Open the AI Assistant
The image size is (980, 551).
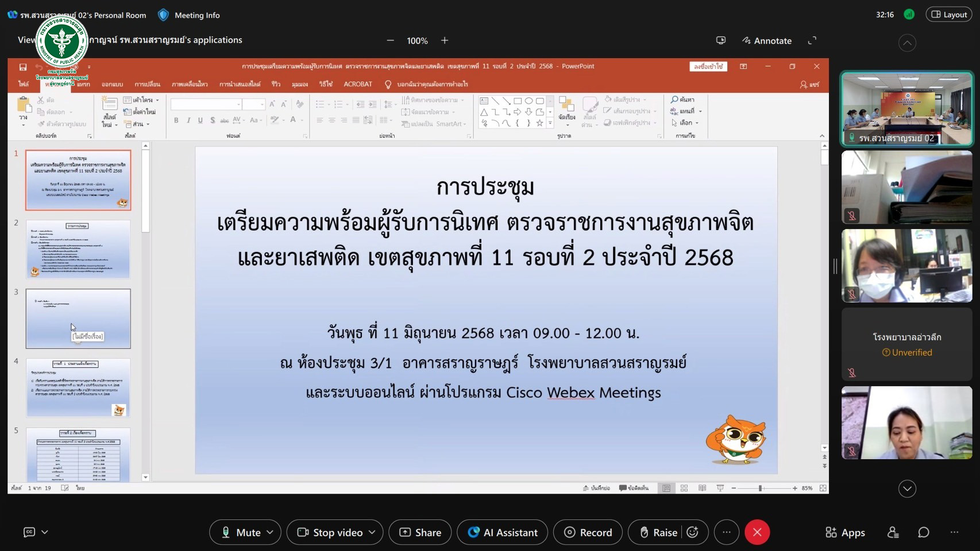click(502, 533)
